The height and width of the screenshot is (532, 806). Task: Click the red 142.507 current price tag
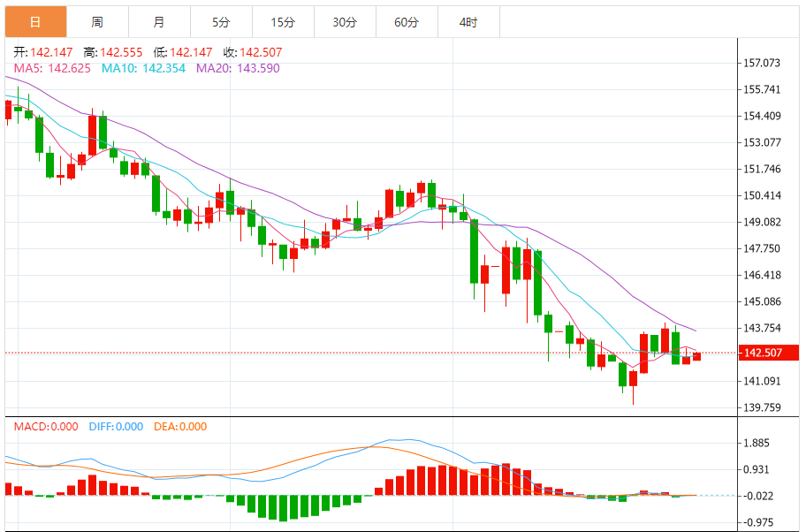click(x=769, y=353)
